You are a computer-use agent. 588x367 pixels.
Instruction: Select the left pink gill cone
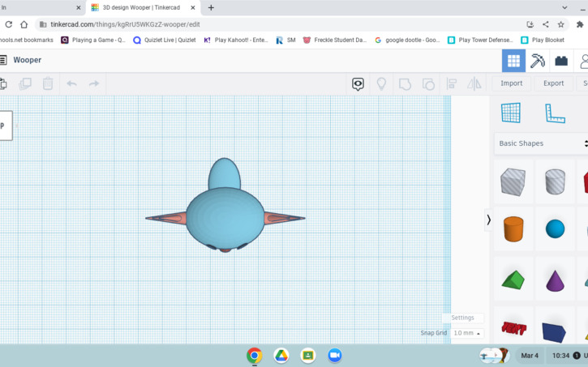click(x=166, y=218)
